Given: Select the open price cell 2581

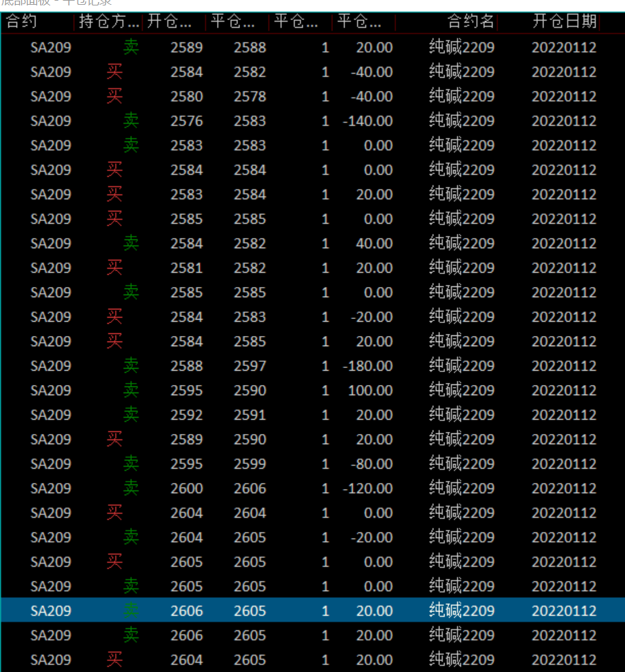Looking at the screenshot, I should tap(186, 268).
